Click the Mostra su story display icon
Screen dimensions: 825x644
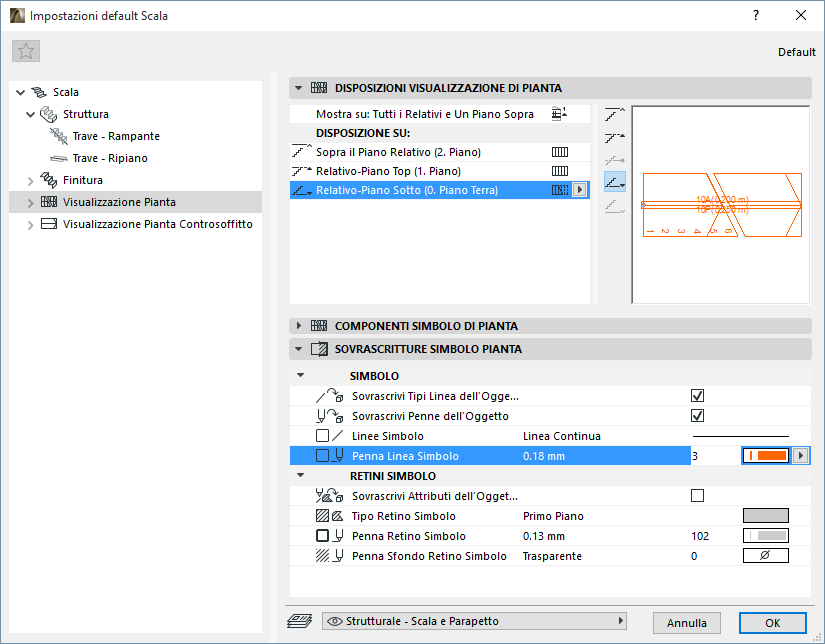[x=559, y=114]
